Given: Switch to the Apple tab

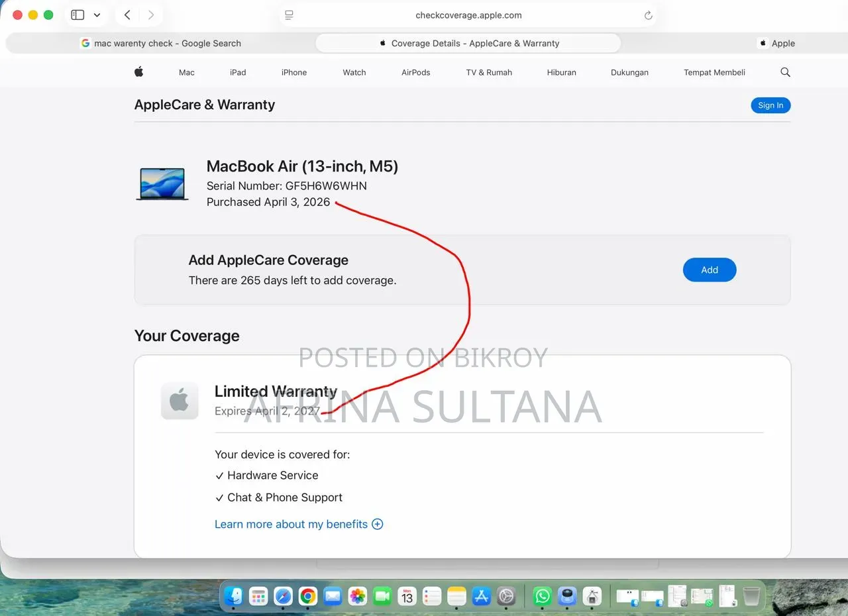Looking at the screenshot, I should 776,43.
